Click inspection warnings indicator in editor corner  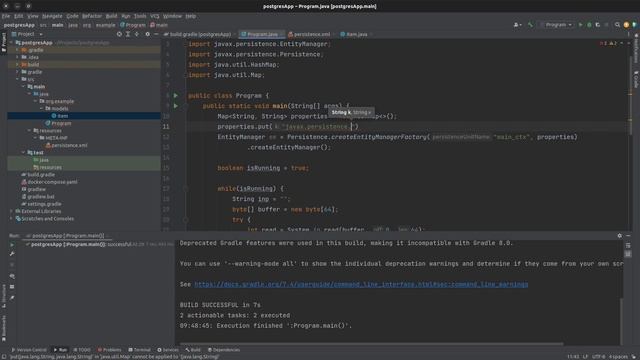pos(609,43)
